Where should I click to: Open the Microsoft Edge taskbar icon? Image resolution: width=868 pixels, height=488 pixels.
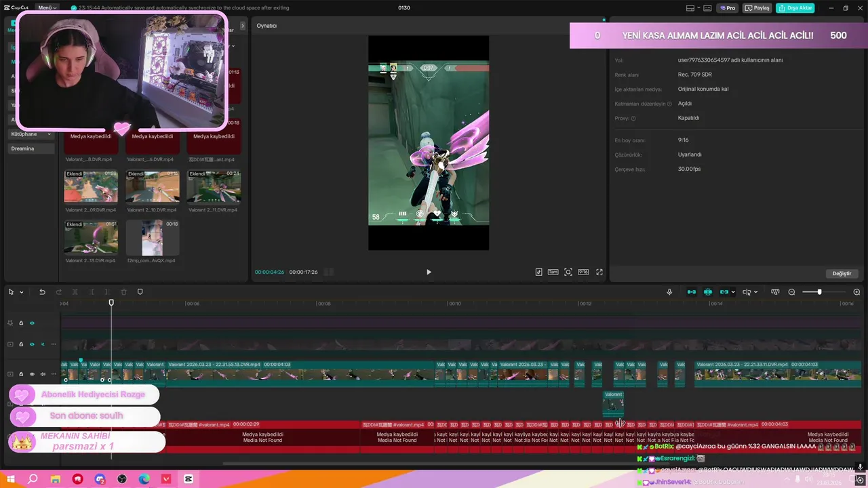pos(144,479)
